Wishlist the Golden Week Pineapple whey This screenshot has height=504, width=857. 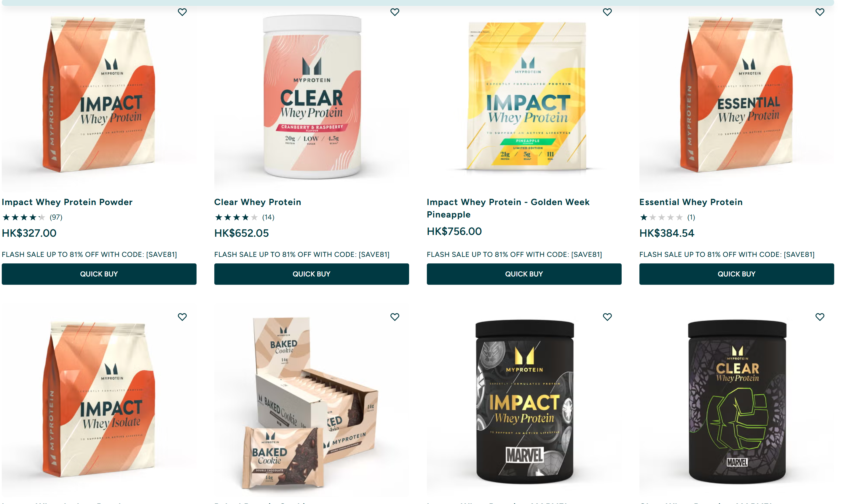(x=607, y=12)
